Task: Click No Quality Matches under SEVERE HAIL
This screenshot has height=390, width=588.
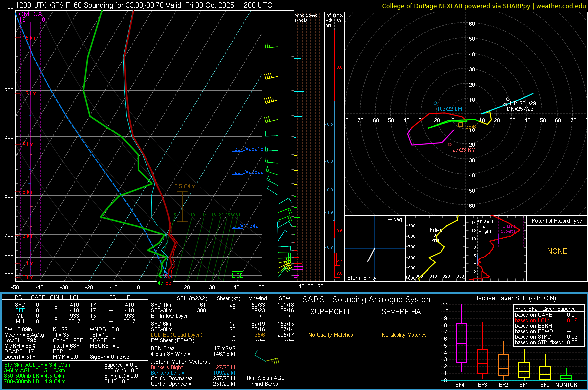Action: point(404,335)
